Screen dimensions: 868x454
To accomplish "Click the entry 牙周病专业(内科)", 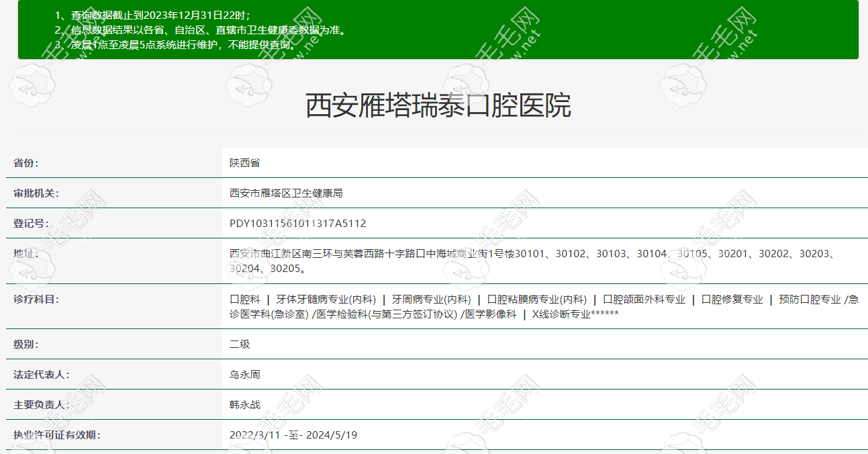I will [x=432, y=300].
